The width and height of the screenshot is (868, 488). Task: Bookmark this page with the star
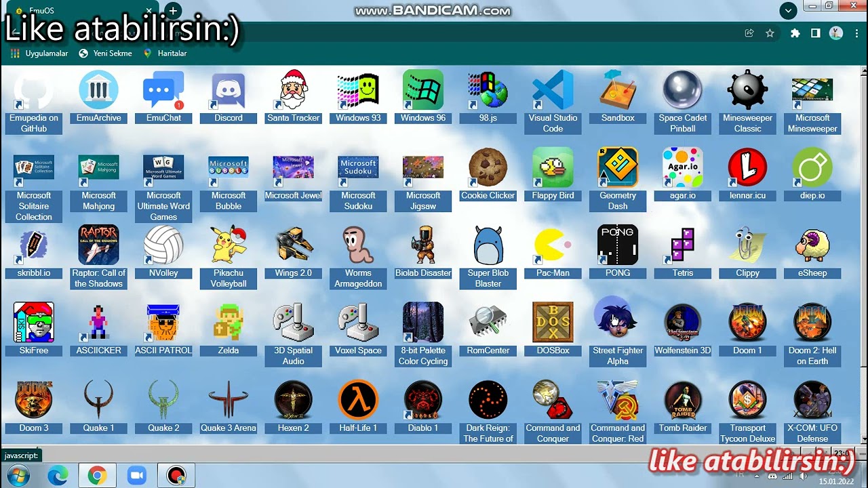click(x=770, y=33)
